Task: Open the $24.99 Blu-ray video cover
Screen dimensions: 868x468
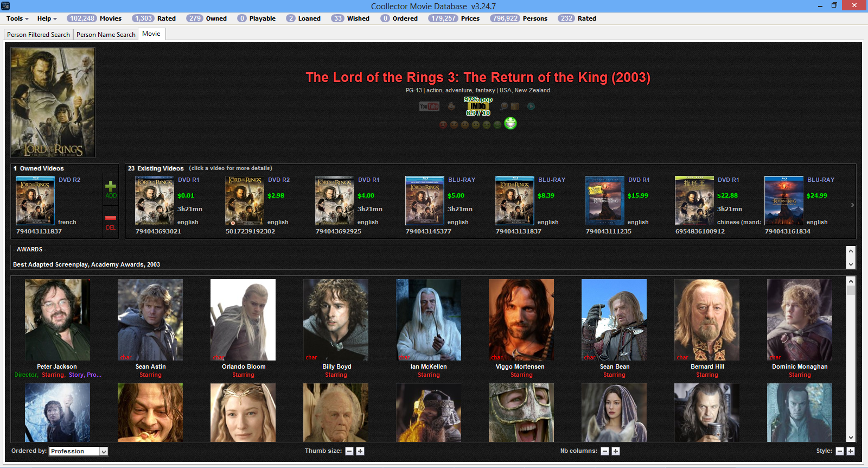Action: (784, 200)
